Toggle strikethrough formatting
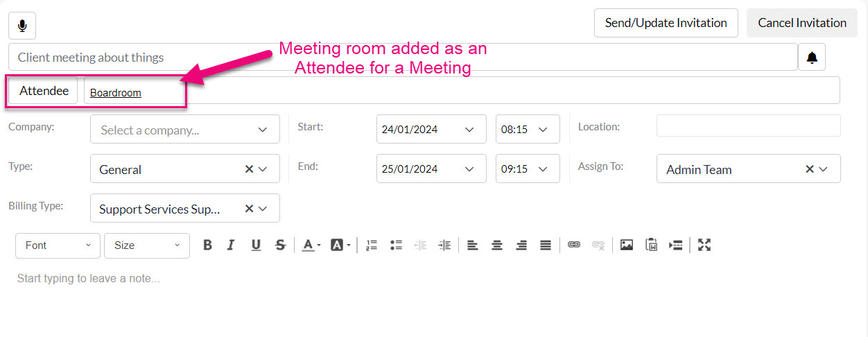This screenshot has height=337, width=868. (280, 245)
